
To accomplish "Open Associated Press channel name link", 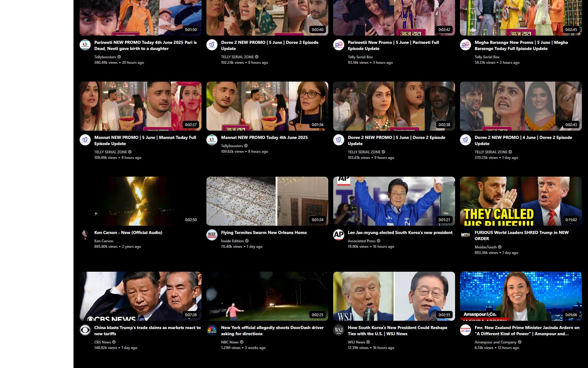I will pos(362,241).
